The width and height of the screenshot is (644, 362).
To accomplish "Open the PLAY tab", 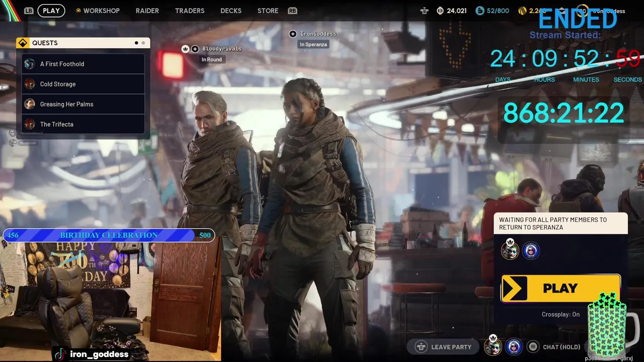I will [51, 11].
